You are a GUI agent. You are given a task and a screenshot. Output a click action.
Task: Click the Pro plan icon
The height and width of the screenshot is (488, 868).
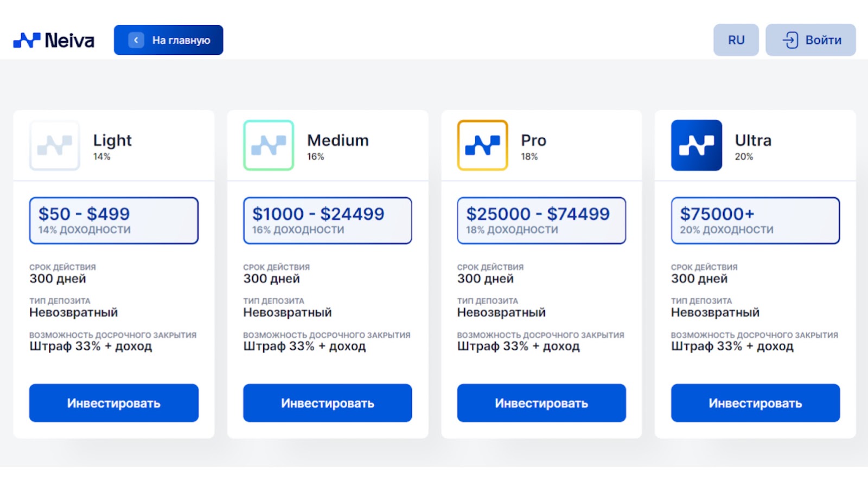click(x=482, y=145)
